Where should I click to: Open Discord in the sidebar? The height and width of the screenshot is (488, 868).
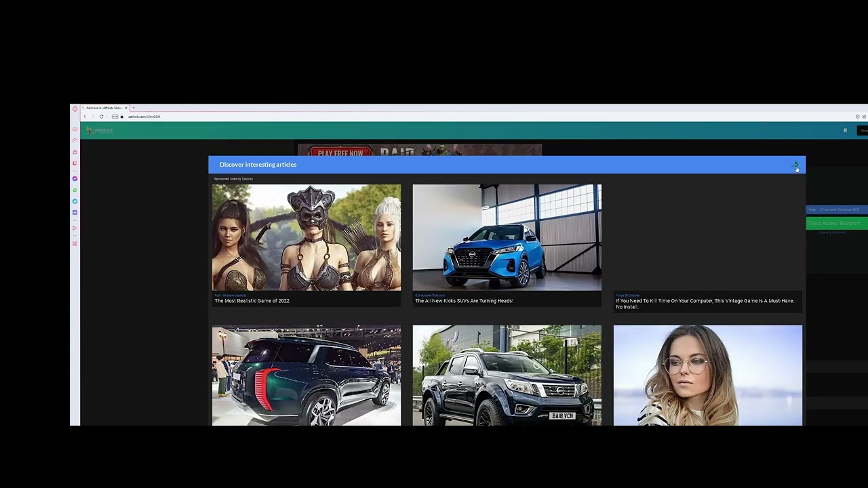(x=75, y=213)
